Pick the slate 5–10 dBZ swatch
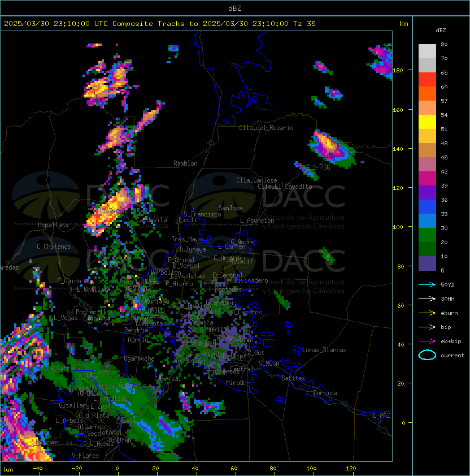This screenshot has height=476, width=470. pos(427,263)
